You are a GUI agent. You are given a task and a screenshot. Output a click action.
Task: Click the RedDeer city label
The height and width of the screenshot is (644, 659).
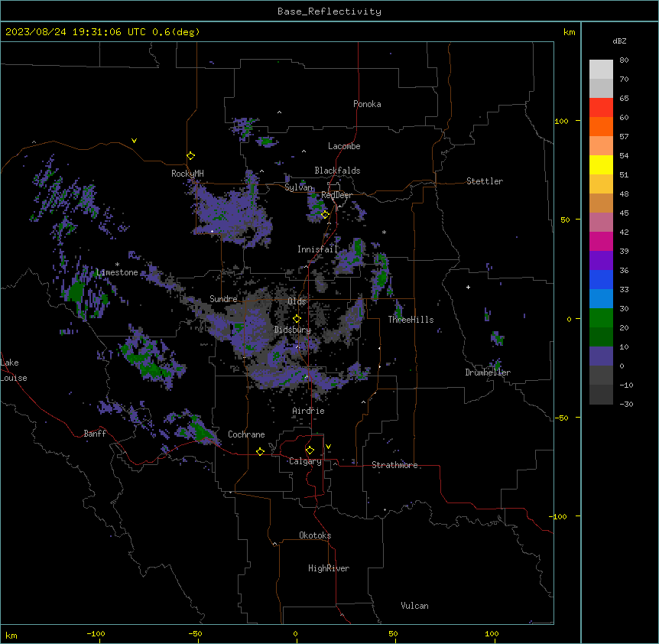336,195
